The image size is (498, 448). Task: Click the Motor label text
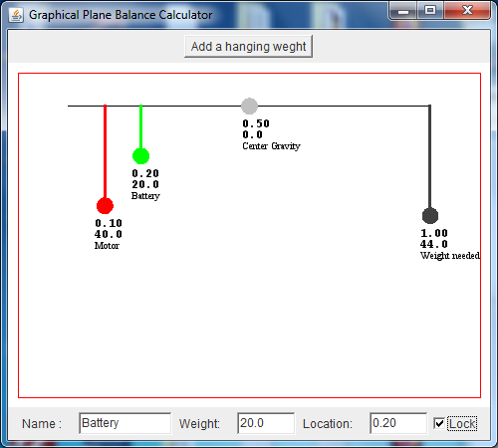(107, 246)
